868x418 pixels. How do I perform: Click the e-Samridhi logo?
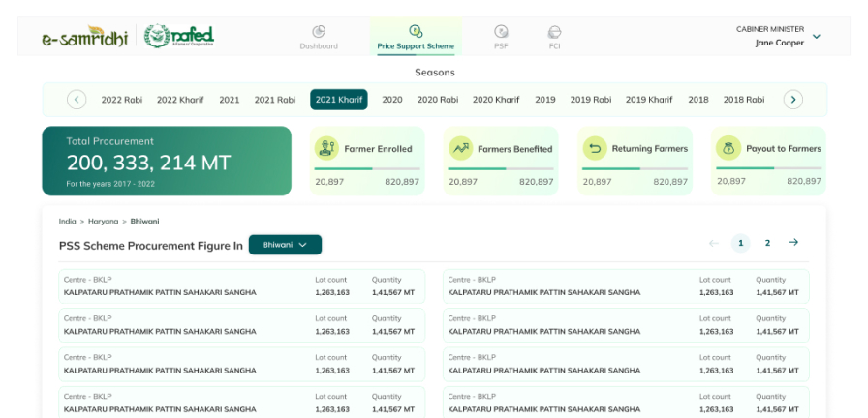85,37
